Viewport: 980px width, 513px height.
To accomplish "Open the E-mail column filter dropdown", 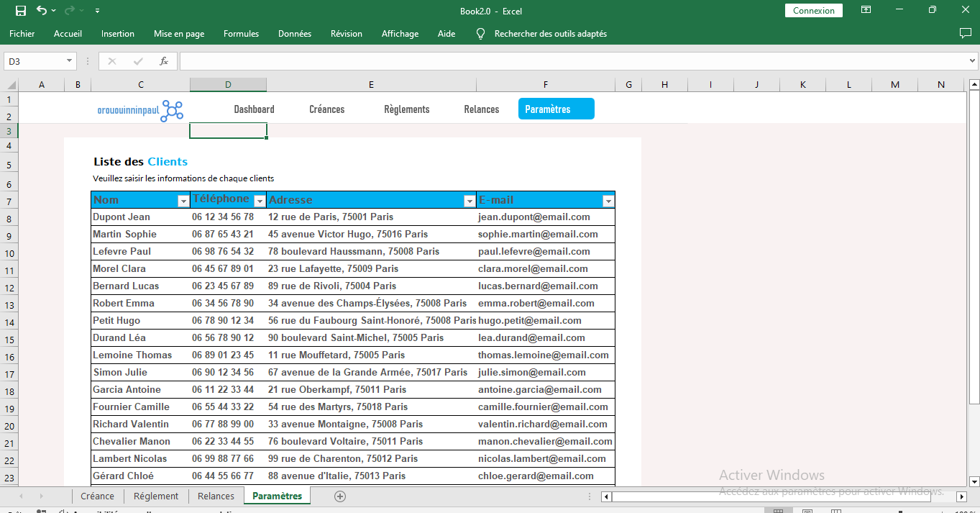I will pyautogui.click(x=608, y=201).
